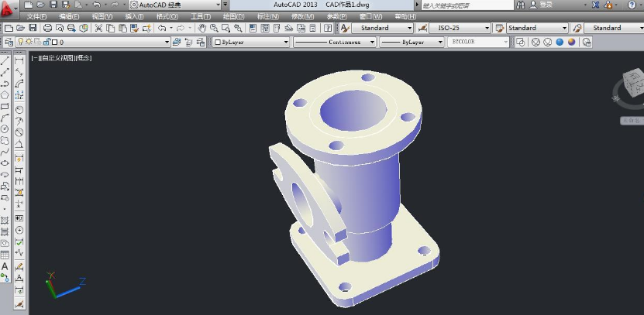The width and height of the screenshot is (644, 315).
Task: Open the 文件(F) menu
Action: click(x=36, y=15)
